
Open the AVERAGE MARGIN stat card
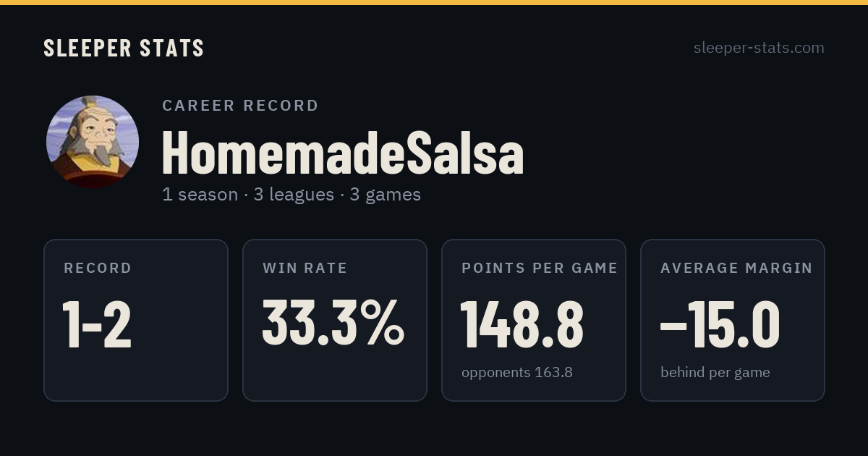(733, 320)
